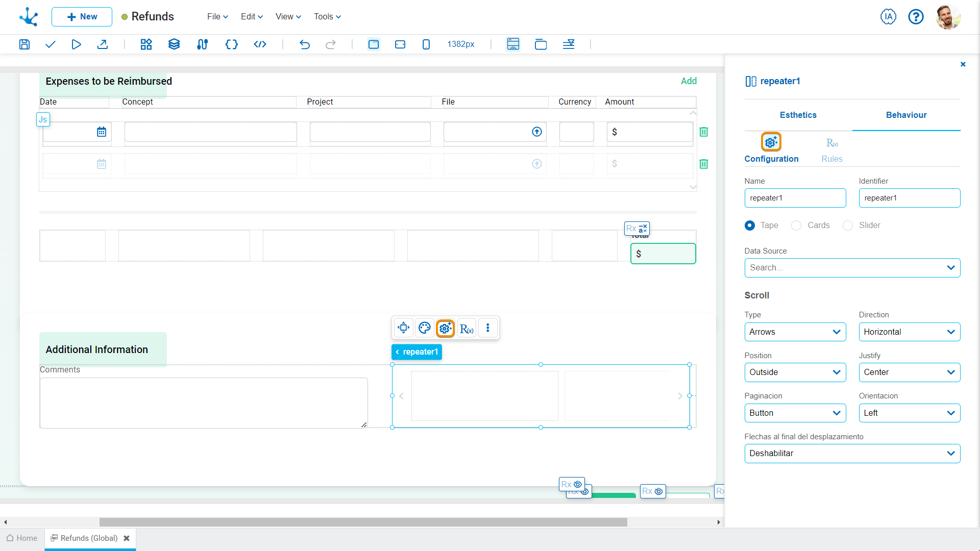Switch to Behaviour tab in right panel
Screen dimensions: 980x551
[x=906, y=114]
